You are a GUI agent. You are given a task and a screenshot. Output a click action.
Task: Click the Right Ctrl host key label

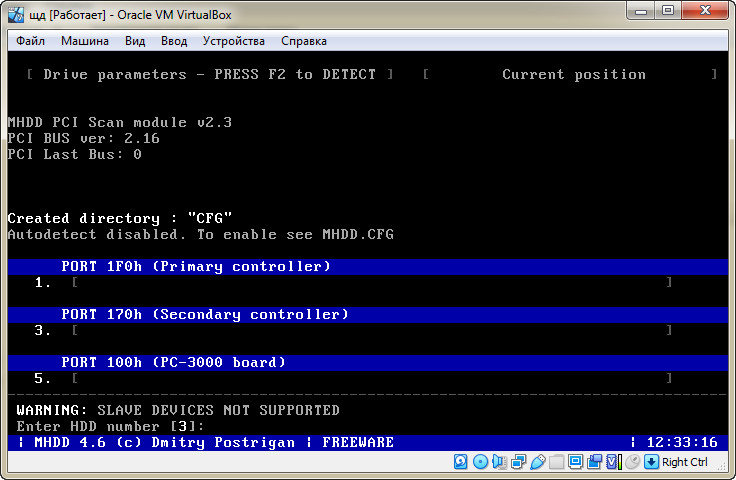point(684,462)
